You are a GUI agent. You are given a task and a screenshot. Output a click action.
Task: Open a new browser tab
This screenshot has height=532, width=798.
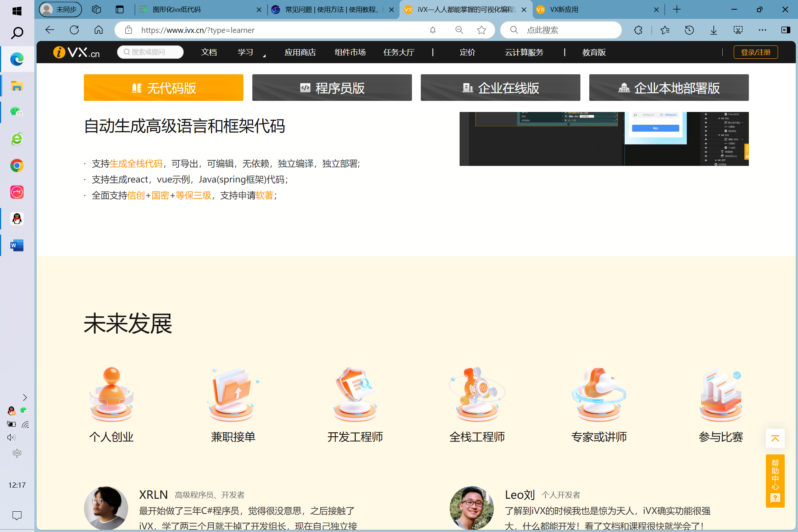[677, 10]
